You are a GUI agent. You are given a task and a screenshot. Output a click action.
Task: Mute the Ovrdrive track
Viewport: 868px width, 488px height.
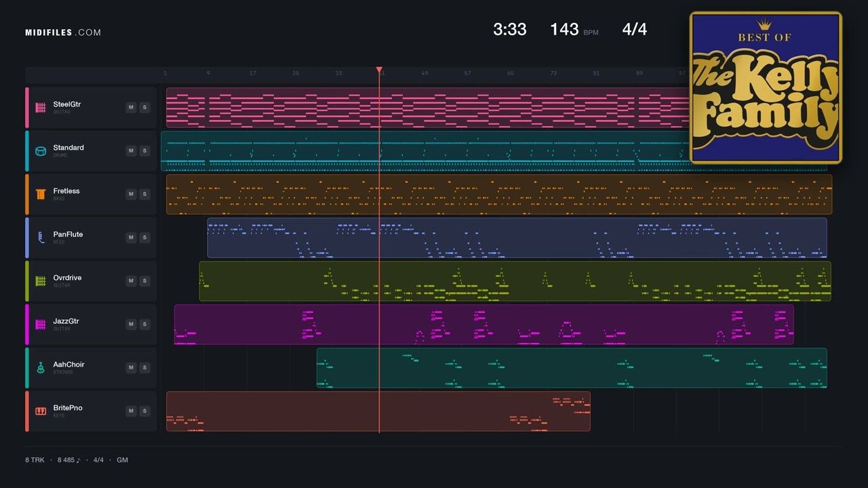(x=131, y=281)
